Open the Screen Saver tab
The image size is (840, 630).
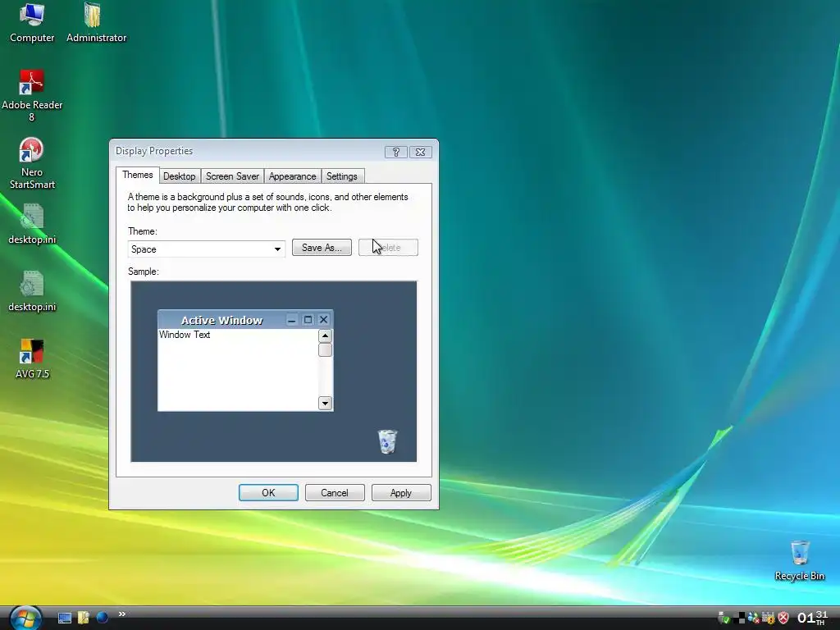point(232,176)
